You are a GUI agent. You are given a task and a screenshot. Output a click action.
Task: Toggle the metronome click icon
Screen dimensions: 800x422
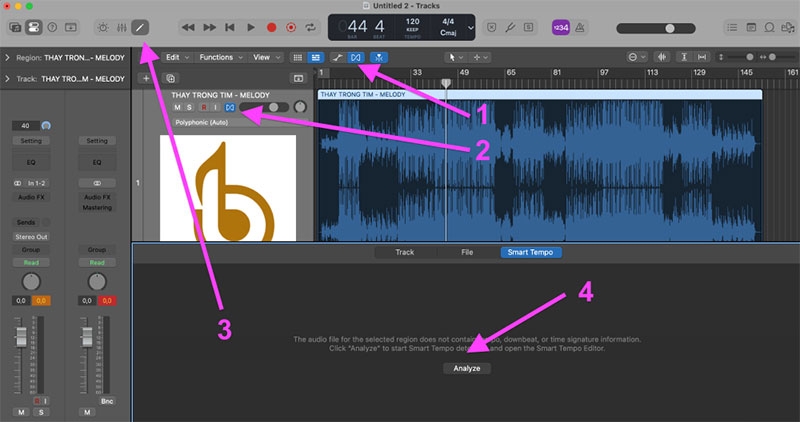[580, 28]
